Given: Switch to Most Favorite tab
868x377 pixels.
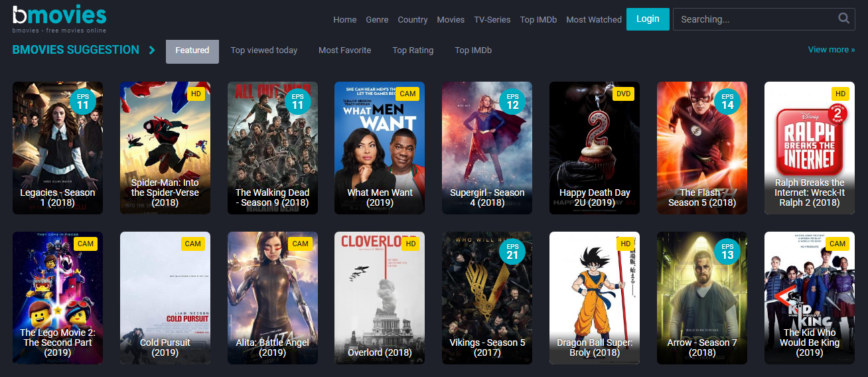Looking at the screenshot, I should 345,50.
